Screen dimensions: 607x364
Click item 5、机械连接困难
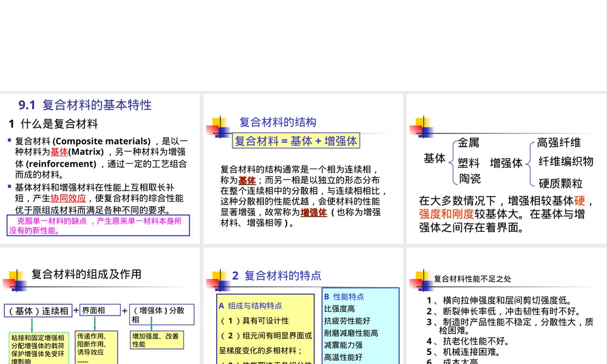464,352
